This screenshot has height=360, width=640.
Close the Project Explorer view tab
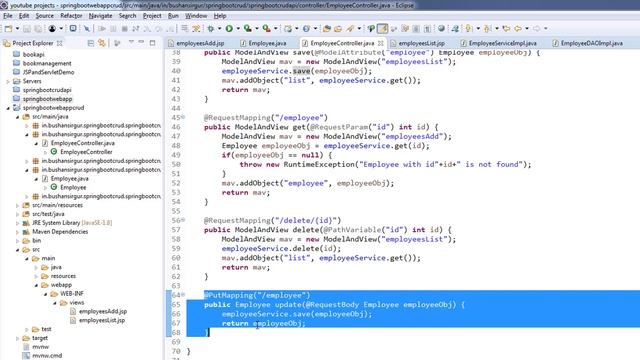(x=60, y=43)
